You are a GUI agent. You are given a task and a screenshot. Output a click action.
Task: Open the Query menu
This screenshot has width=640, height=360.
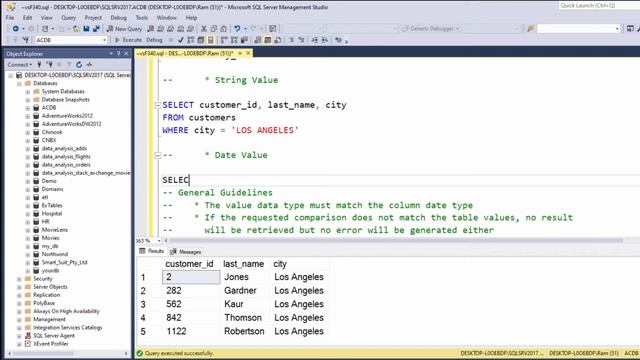[69, 18]
